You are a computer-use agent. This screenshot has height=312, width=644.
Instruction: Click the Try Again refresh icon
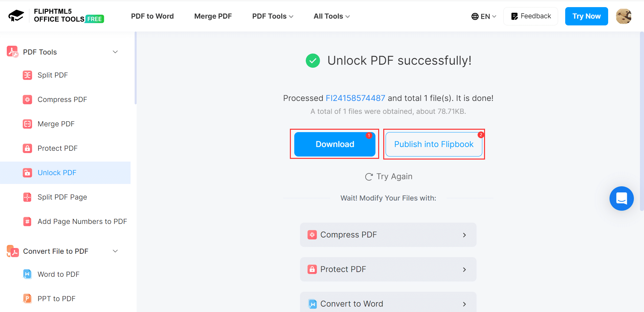[x=369, y=176]
